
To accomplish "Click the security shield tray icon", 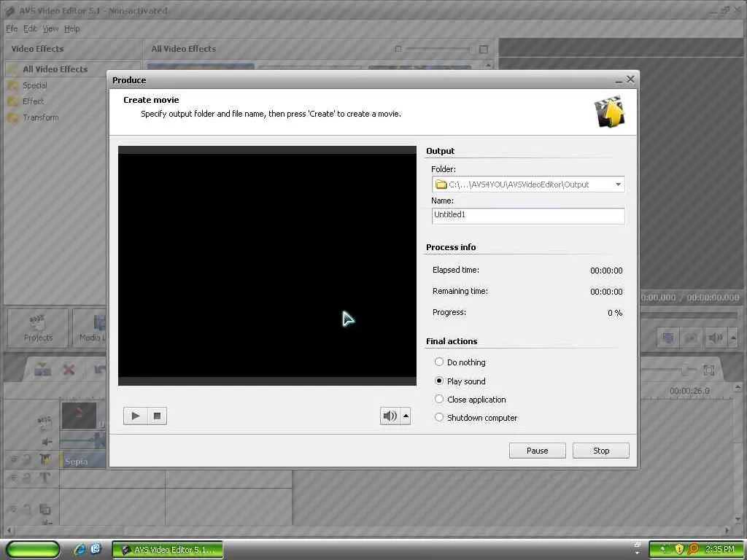I will tap(679, 550).
